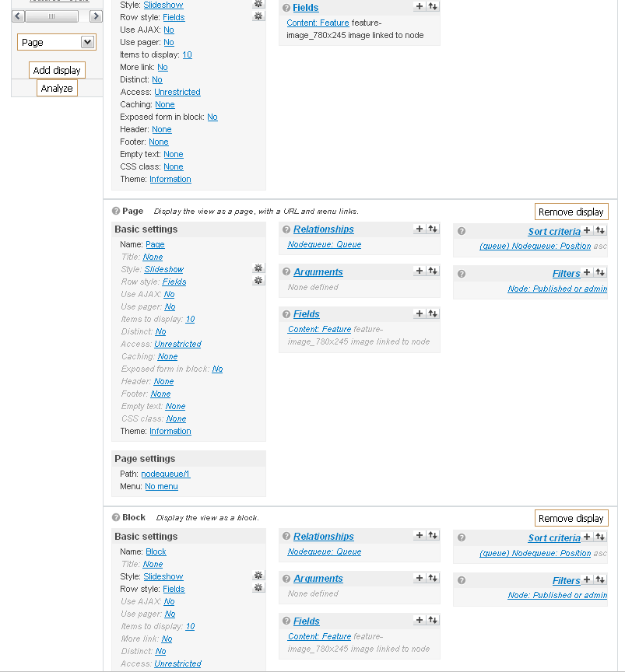Rearrange Sort criteria using arrows icon
The height and width of the screenshot is (672, 625).
coord(599,231)
